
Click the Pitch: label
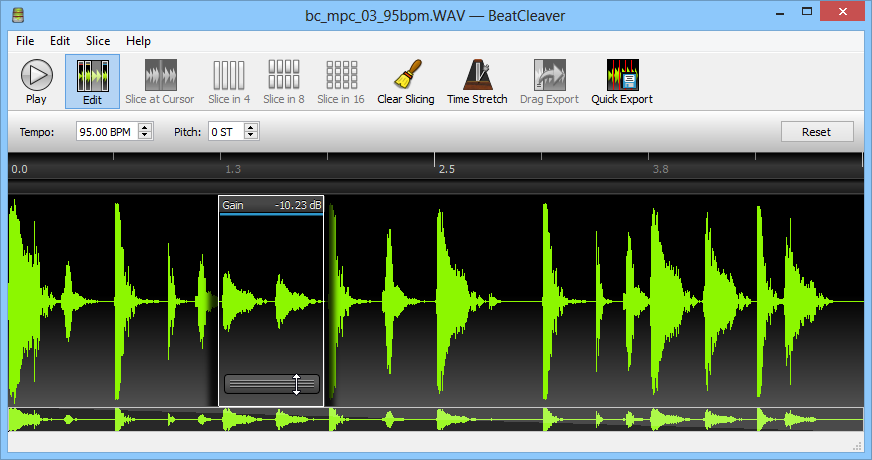tap(187, 132)
